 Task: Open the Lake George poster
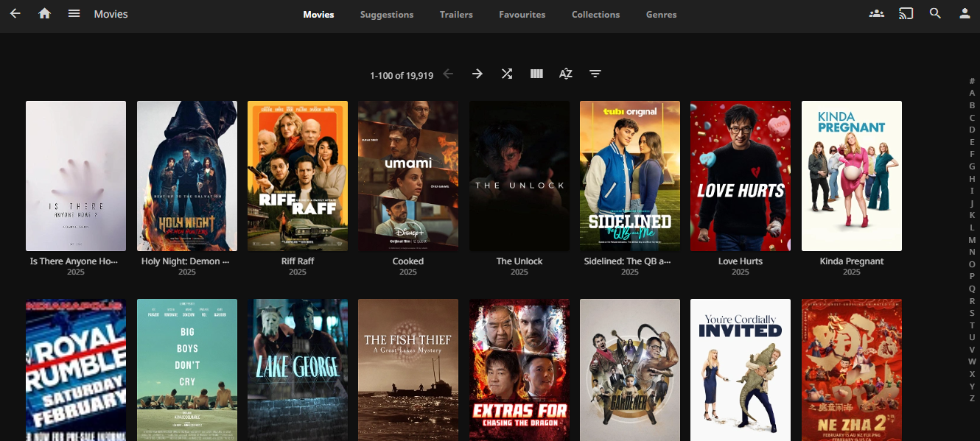pos(298,370)
